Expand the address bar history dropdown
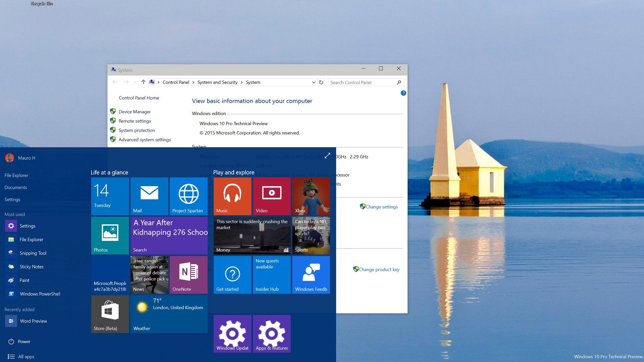 [314, 82]
